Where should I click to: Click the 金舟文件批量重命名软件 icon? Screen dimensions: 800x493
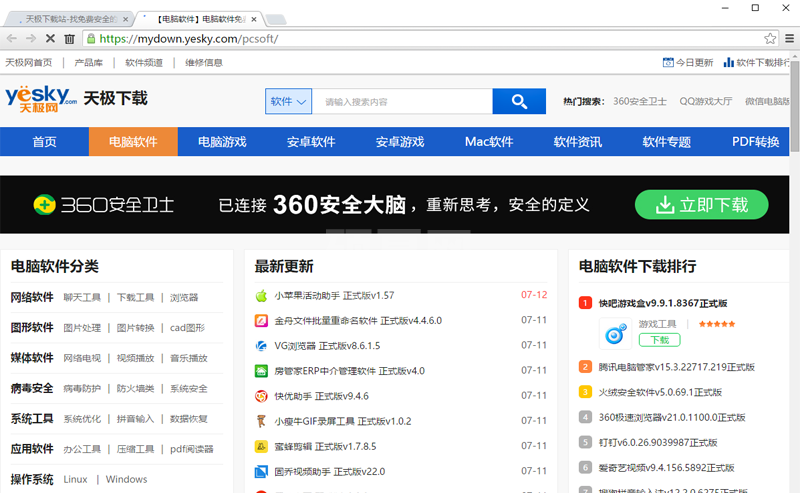(x=261, y=321)
